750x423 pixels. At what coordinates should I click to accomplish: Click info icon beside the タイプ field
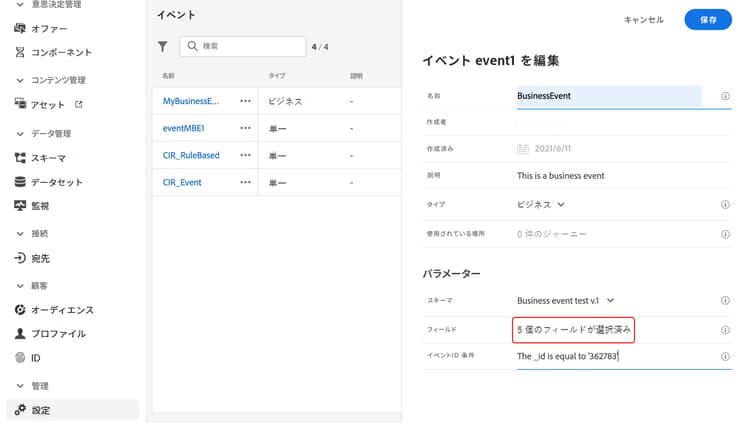(725, 205)
